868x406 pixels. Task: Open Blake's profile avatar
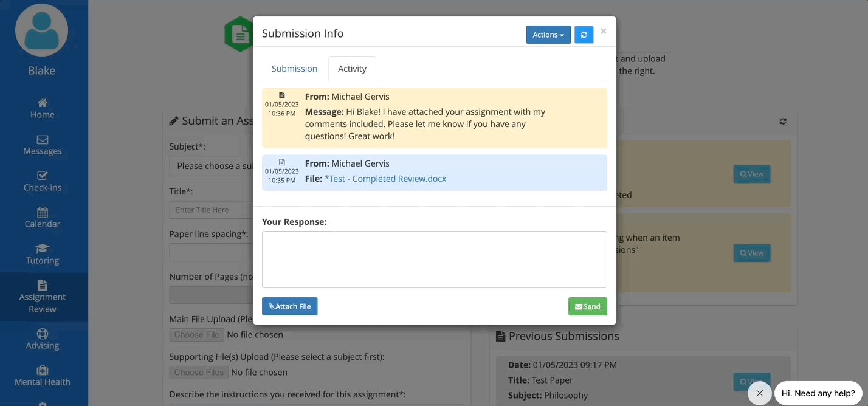tap(41, 30)
